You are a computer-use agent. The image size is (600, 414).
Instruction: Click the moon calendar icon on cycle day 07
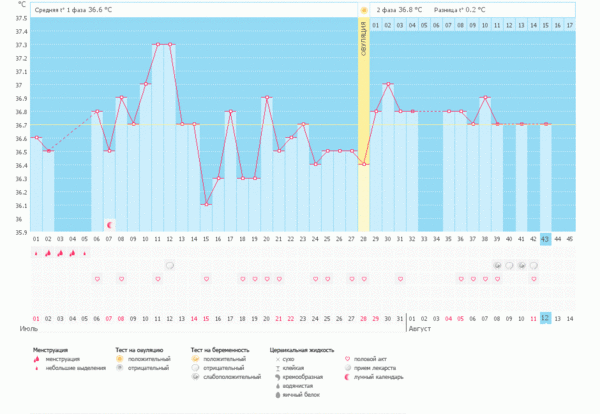click(x=110, y=225)
